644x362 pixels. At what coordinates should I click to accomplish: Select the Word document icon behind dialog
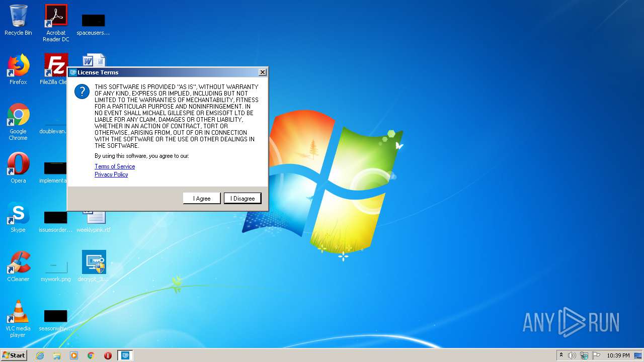click(94, 60)
